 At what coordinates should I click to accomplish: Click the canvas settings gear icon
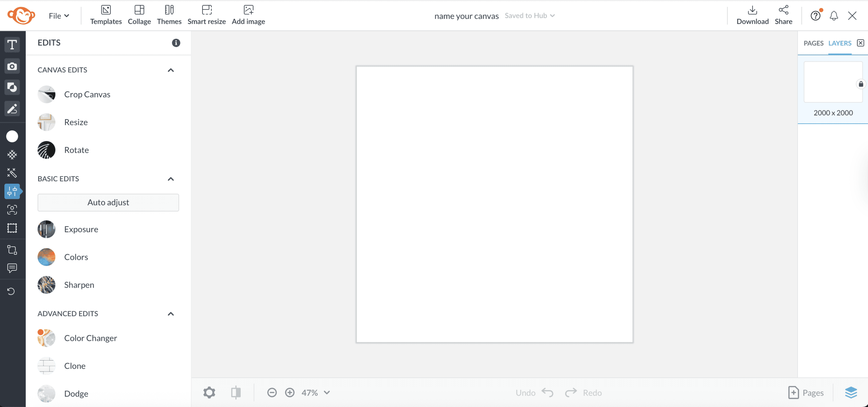(209, 392)
